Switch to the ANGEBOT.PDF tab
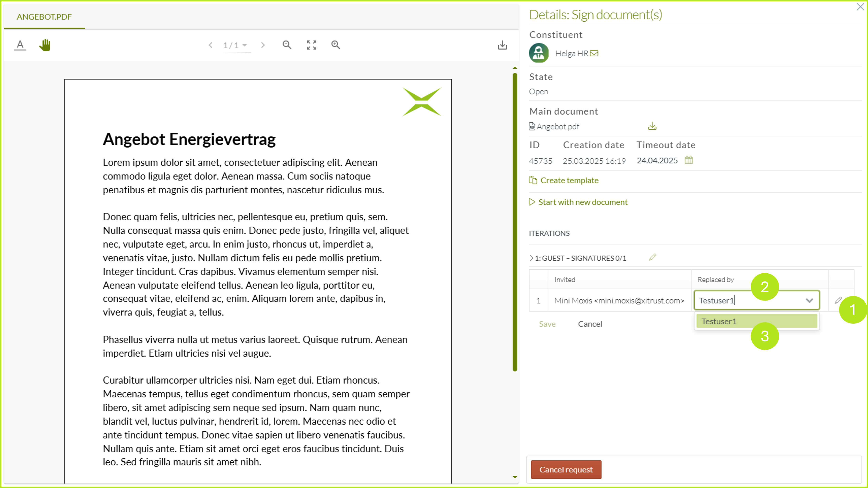 click(44, 17)
